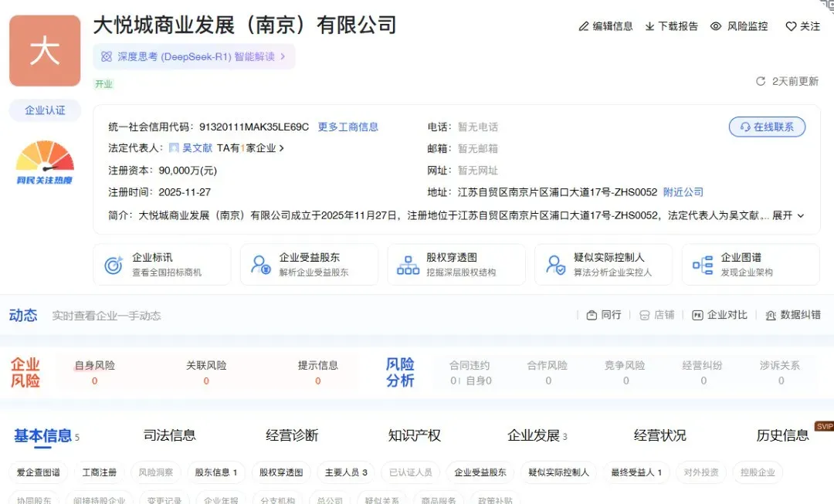This screenshot has height=504, width=834.
Task: Click the 动态 section heading
Action: pos(23,315)
